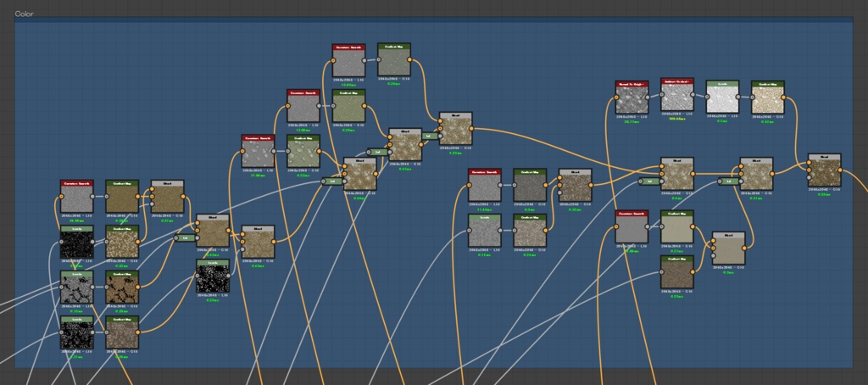Click small green node plugged into Blend under Ambient Occlusion
Screen dimensions: 868x385
[648, 181]
